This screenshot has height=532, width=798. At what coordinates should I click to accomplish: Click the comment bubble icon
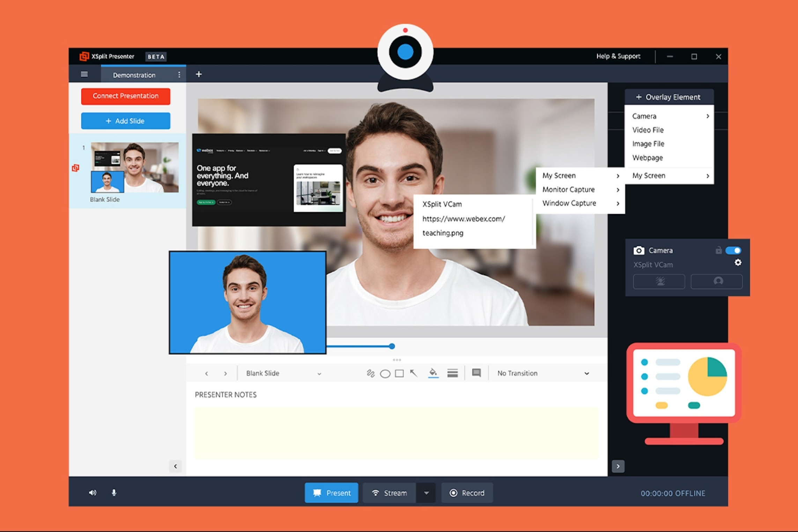click(x=476, y=373)
